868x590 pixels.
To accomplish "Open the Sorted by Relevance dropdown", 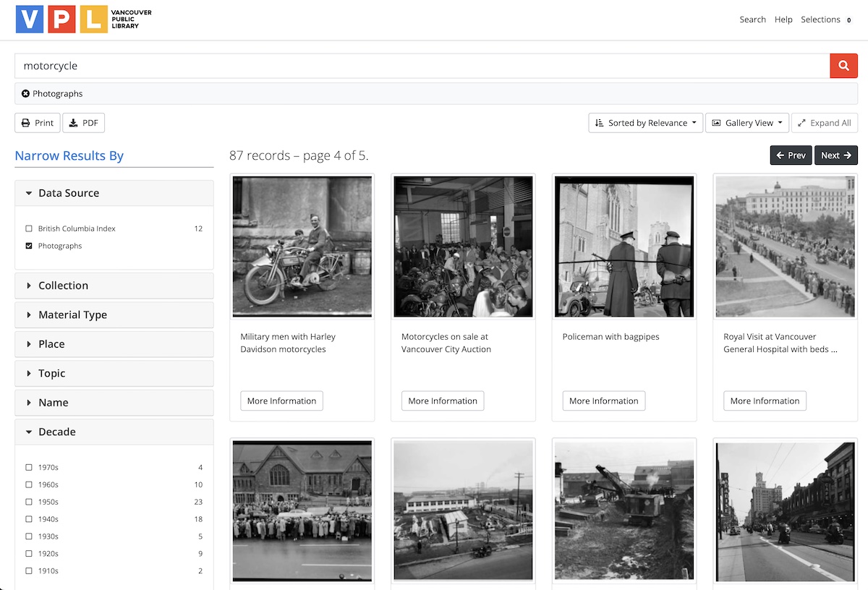I will [646, 123].
